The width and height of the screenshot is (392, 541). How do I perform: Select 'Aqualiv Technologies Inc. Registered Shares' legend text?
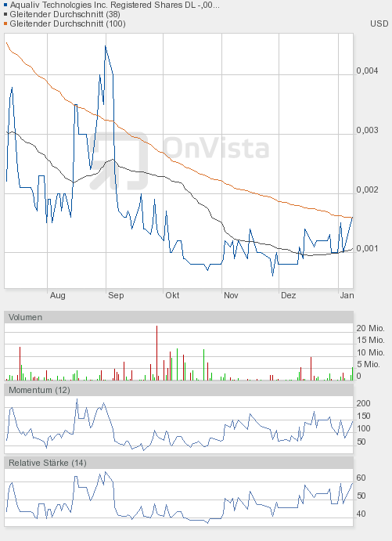pyautogui.click(x=114, y=5)
